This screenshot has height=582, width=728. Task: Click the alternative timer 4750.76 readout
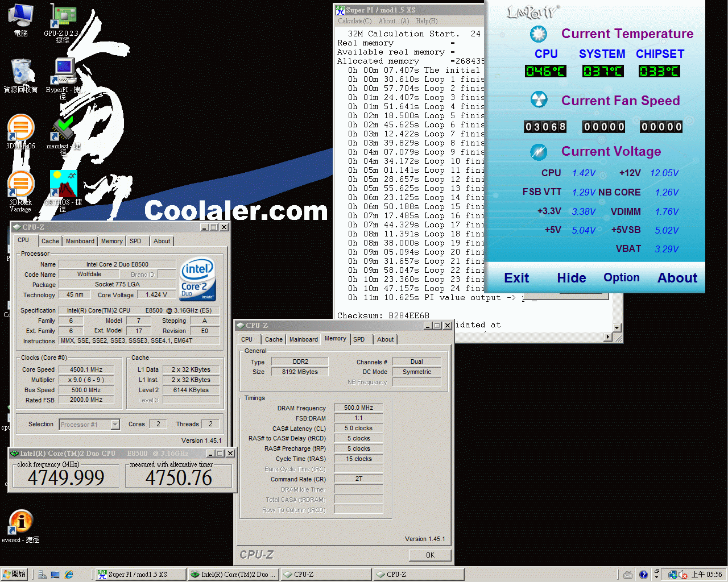click(x=179, y=477)
